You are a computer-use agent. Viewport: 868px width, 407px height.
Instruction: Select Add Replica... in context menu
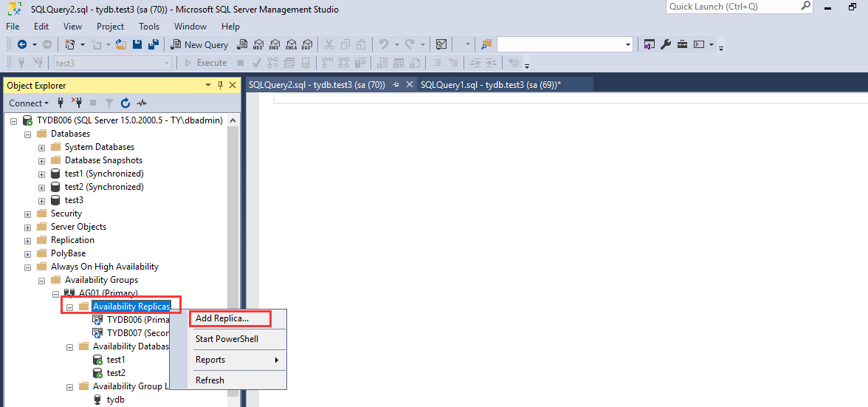coord(229,318)
